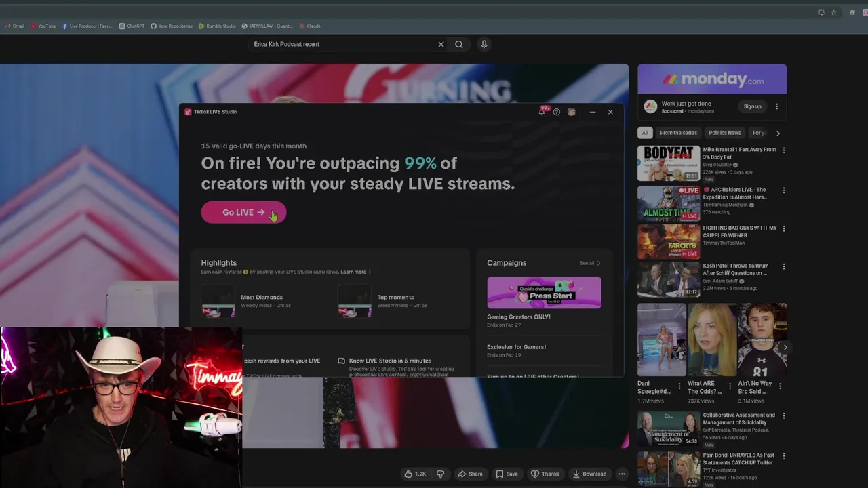This screenshot has width=868, height=488.
Task: Open Learn more link under Highlights
Action: click(x=356, y=272)
